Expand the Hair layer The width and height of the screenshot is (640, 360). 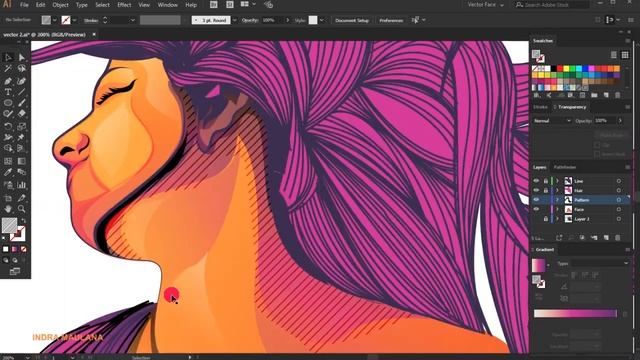coord(557,190)
